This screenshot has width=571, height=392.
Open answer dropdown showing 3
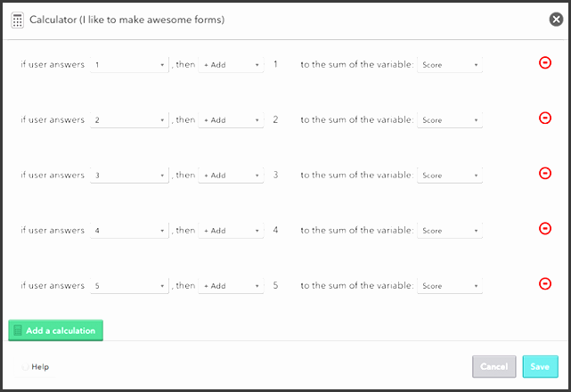(x=129, y=176)
